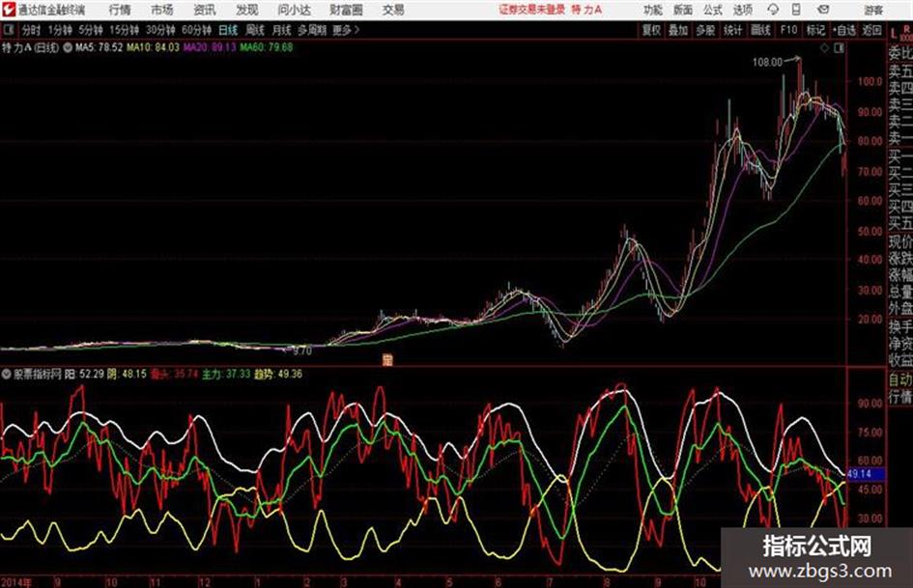
Task: Click the MA20 purple value label
Action: pyautogui.click(x=210, y=47)
